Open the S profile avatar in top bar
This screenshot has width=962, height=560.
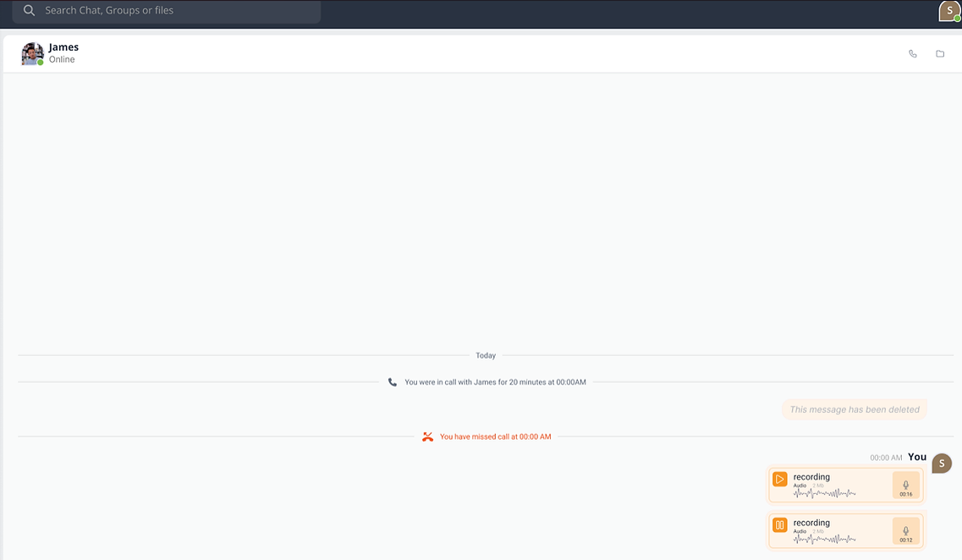(x=949, y=10)
